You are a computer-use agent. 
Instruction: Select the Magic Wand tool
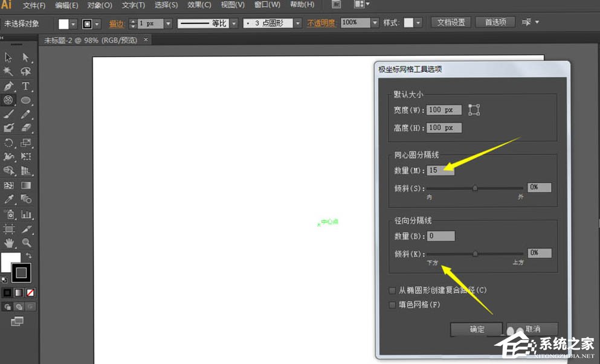coord(8,72)
